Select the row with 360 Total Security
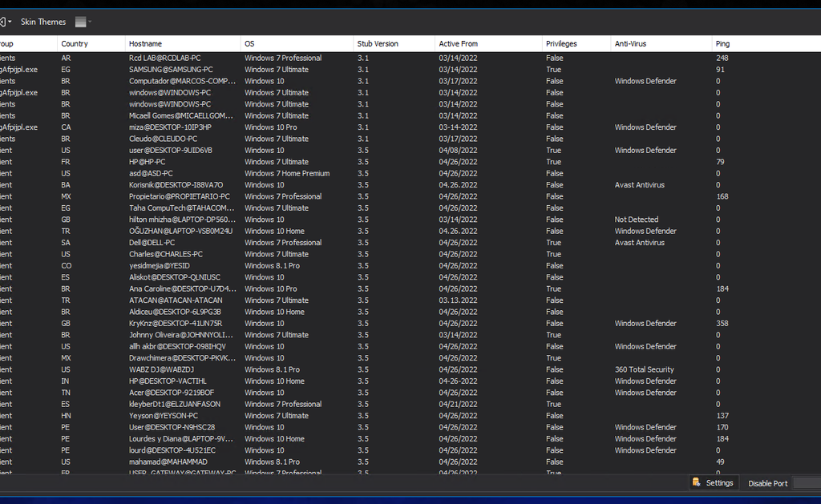Screen dimensions: 821x504 click(644, 369)
